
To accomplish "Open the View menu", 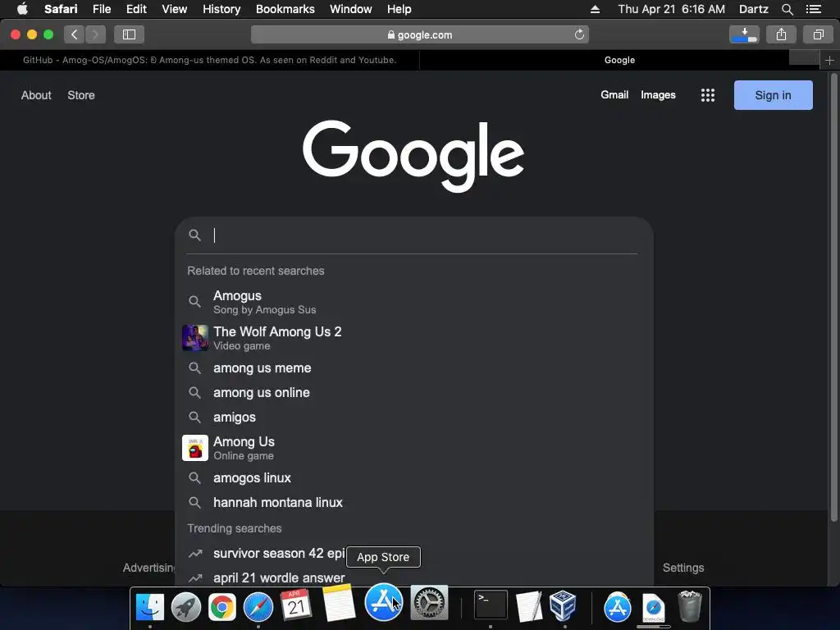I will [x=175, y=9].
